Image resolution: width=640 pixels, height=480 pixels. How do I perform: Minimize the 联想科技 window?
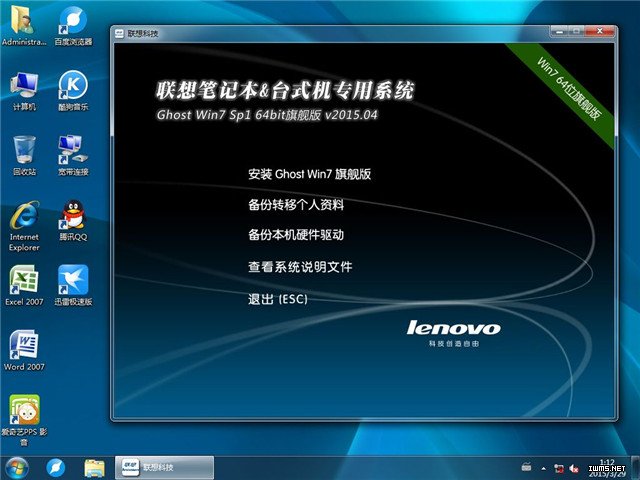[559, 31]
